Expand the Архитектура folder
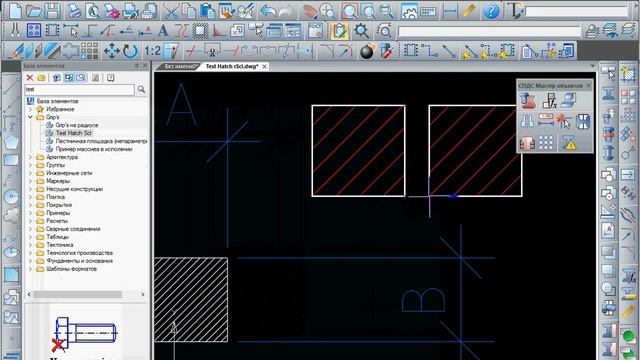 tap(30, 157)
